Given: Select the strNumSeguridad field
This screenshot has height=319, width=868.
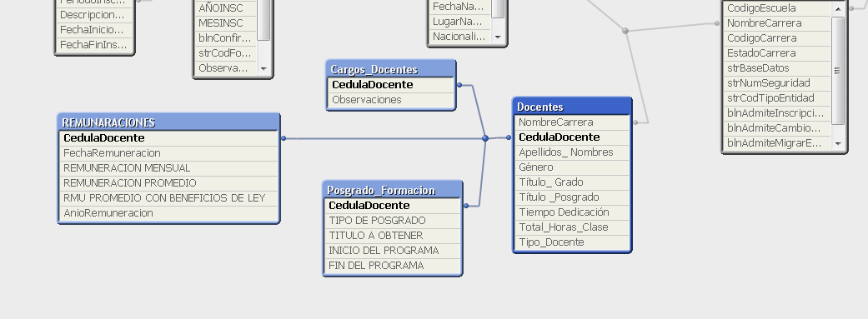Looking at the screenshot, I should click(777, 83).
